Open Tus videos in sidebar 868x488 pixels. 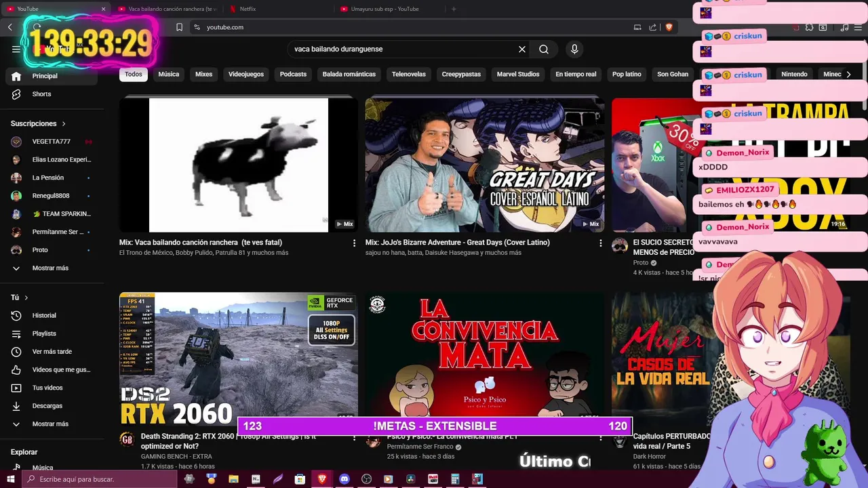tap(52, 388)
